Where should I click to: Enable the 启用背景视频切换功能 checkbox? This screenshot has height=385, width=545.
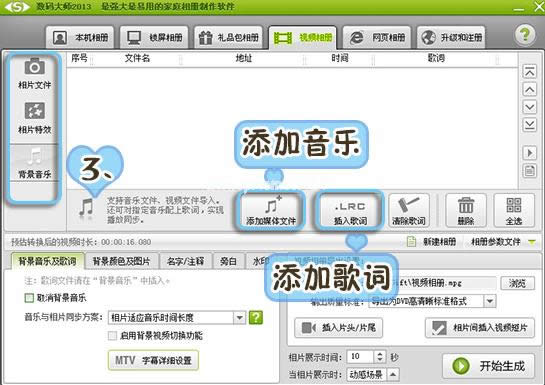tap(112, 336)
